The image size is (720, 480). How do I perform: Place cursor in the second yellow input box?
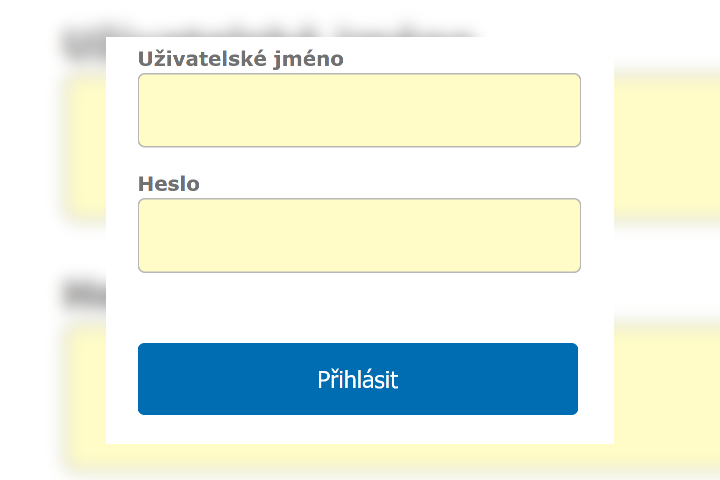(359, 235)
